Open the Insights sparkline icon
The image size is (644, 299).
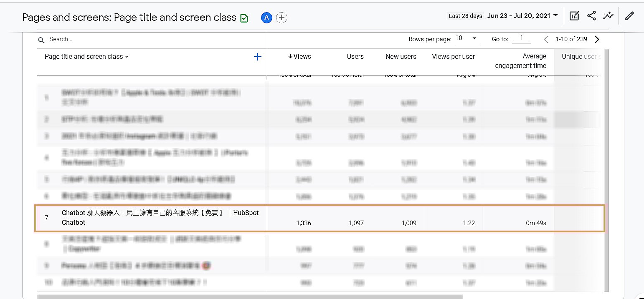[x=608, y=16]
